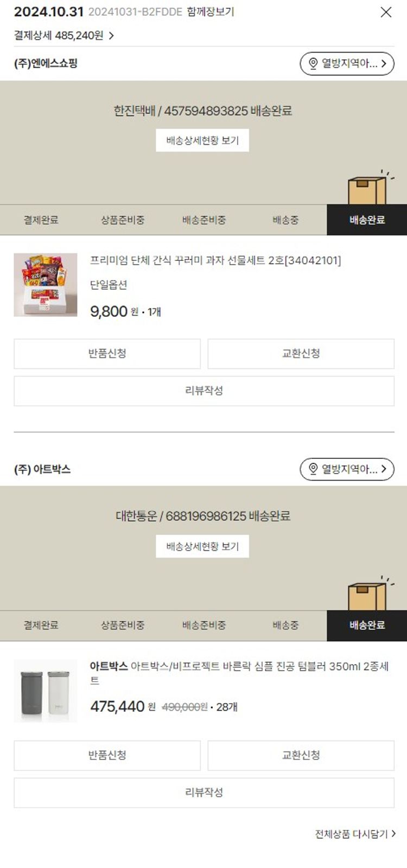Request return 반품신청 for snack set

coord(107,354)
